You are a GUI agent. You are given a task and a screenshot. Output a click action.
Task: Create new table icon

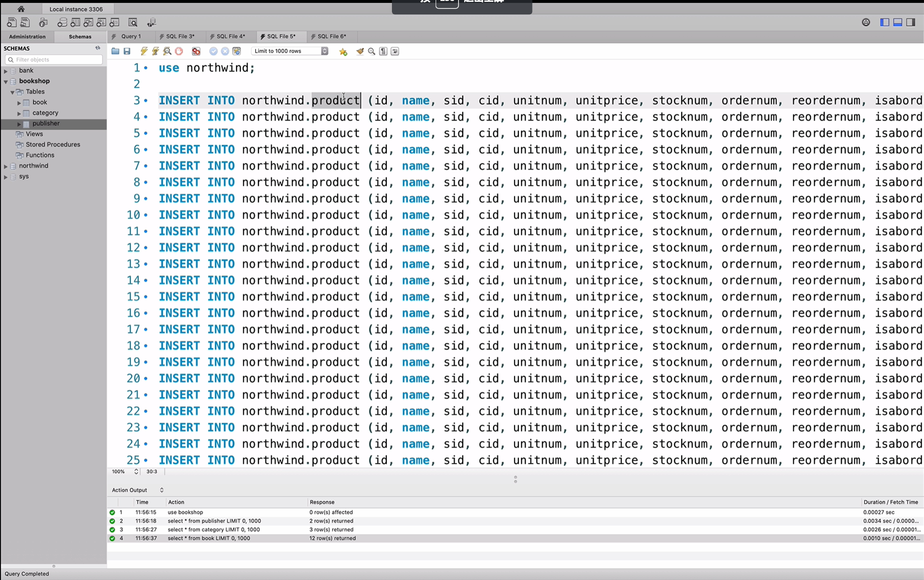click(75, 22)
